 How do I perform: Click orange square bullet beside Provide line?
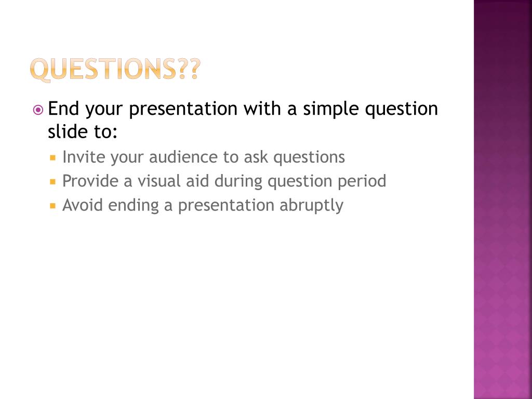(52, 181)
